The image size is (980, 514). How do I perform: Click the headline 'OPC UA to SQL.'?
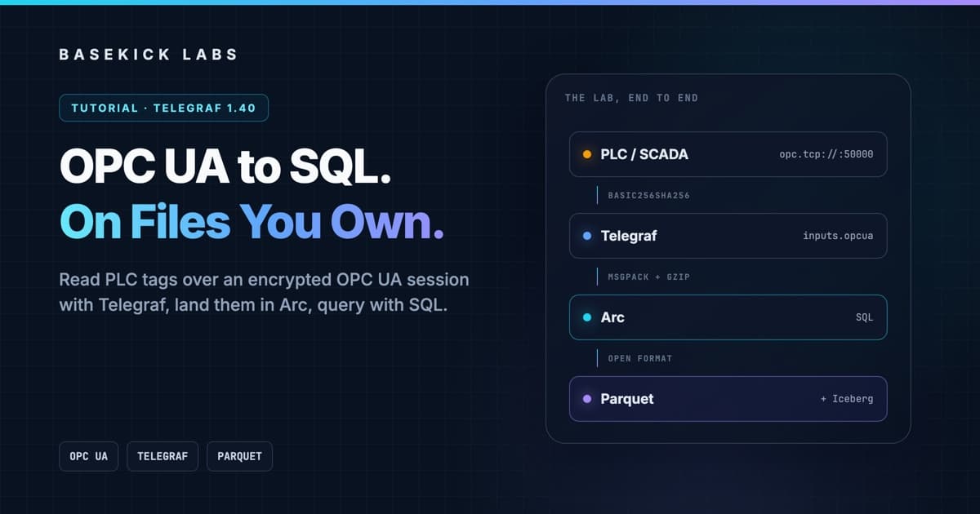click(225, 168)
